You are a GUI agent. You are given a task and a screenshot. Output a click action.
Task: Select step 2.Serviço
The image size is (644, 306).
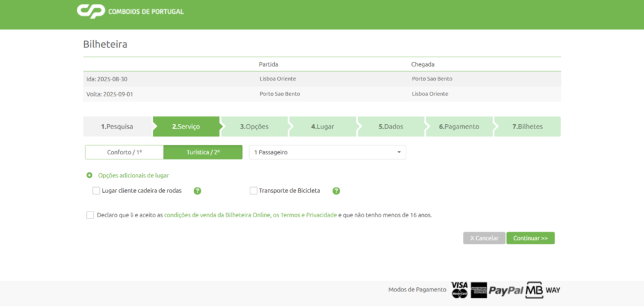(186, 127)
